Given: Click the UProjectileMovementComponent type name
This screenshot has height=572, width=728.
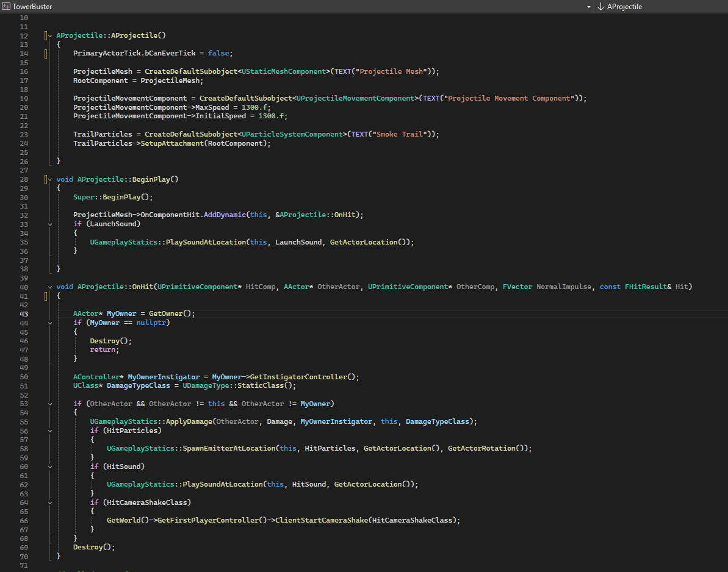Looking at the screenshot, I should pyautogui.click(x=356, y=98).
